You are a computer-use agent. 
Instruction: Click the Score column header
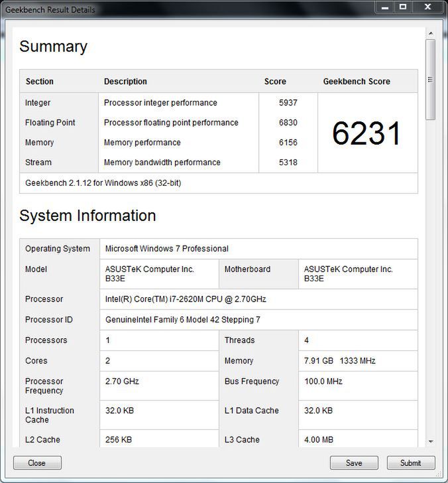[x=275, y=82]
